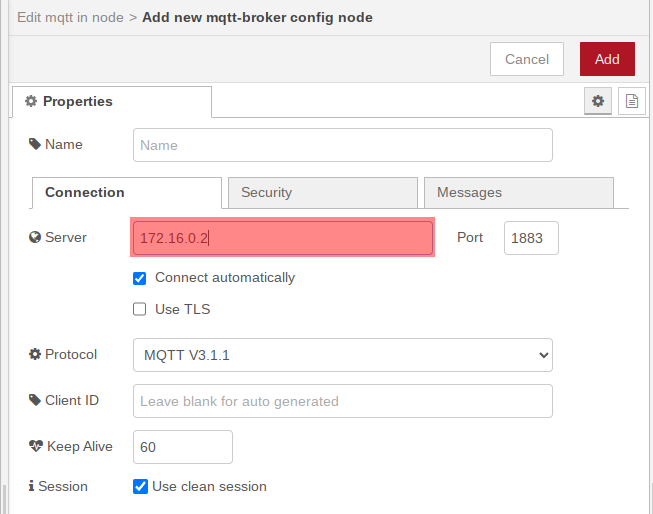Viewport: 653px width, 514px height.
Task: Click the heartbeat icon beside Keep Alive
Action: pyautogui.click(x=36, y=446)
